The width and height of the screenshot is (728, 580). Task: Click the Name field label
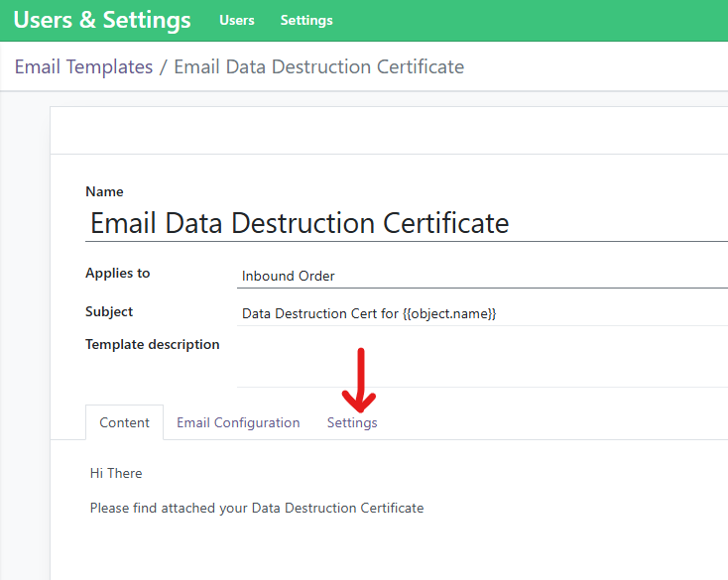[x=104, y=191]
